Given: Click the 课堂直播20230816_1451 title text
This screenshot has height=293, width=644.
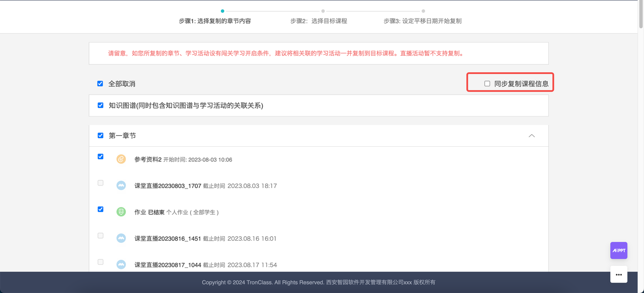Looking at the screenshot, I should 168,238.
